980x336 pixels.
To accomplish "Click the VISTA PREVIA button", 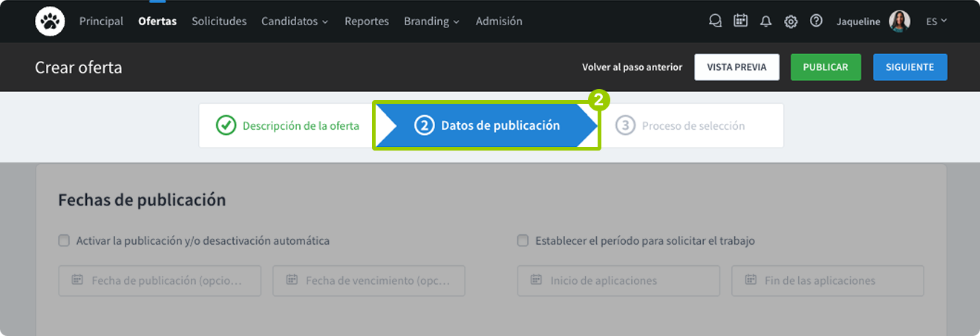I will pyautogui.click(x=736, y=67).
